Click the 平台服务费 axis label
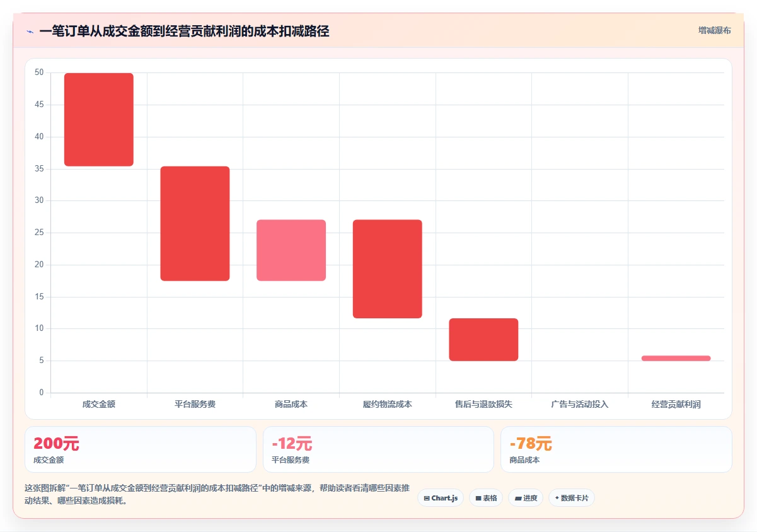This screenshot has height=532, width=757. (195, 404)
